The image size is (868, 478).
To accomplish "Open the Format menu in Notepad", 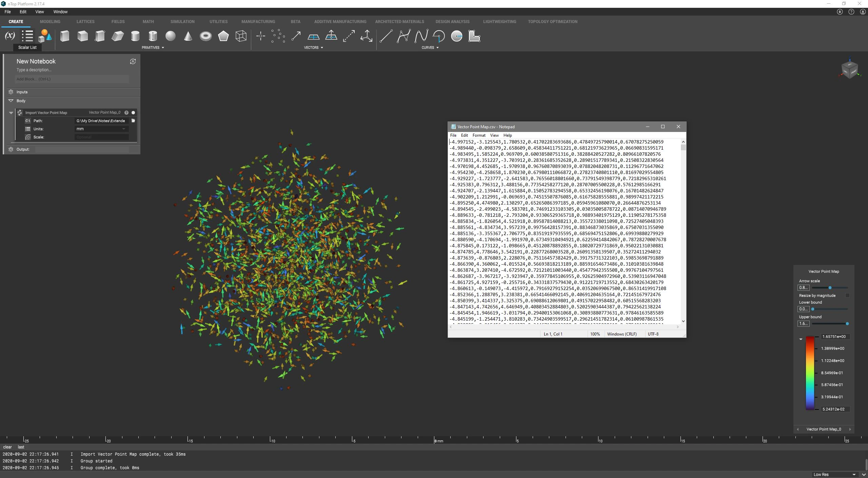I will (478, 135).
